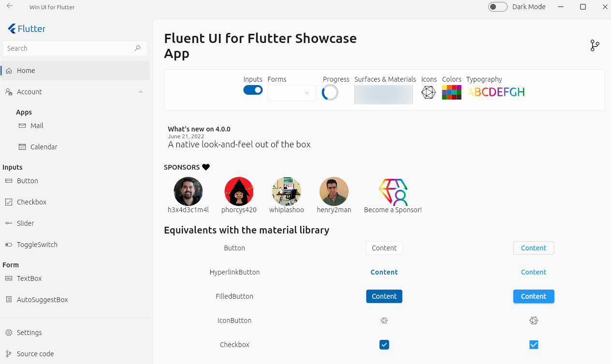Image resolution: width=611 pixels, height=364 pixels.
Task: Click the filled blue Content button
Action: click(x=384, y=296)
